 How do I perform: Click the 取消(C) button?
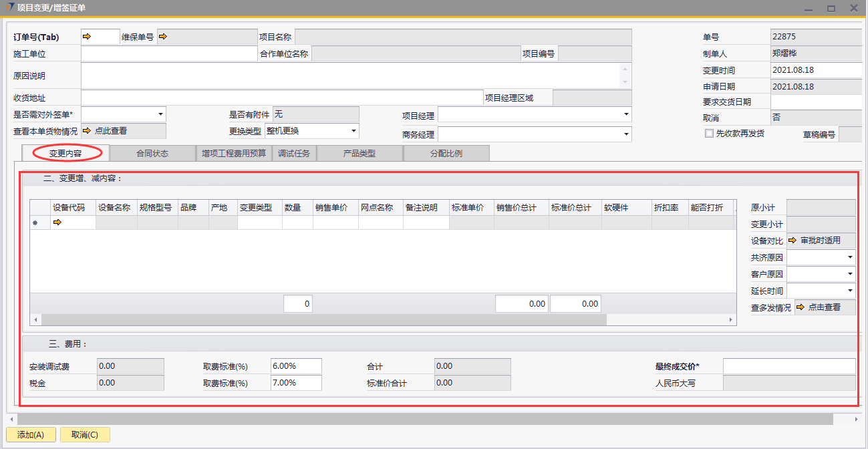85,435
